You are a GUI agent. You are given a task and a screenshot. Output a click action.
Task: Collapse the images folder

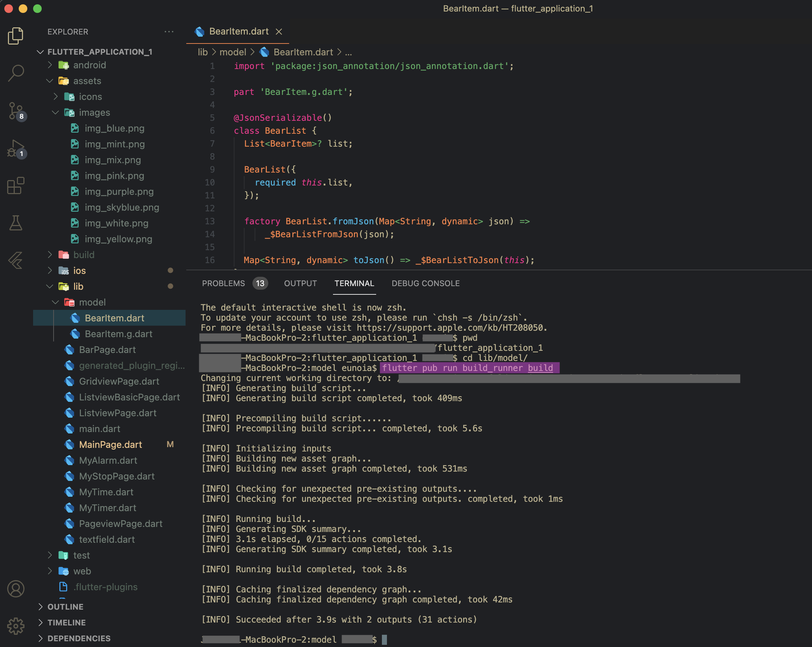pyautogui.click(x=94, y=113)
